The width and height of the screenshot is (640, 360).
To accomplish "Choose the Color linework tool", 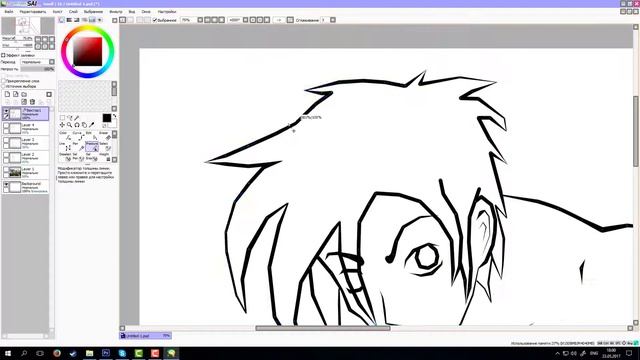I will [65, 136].
